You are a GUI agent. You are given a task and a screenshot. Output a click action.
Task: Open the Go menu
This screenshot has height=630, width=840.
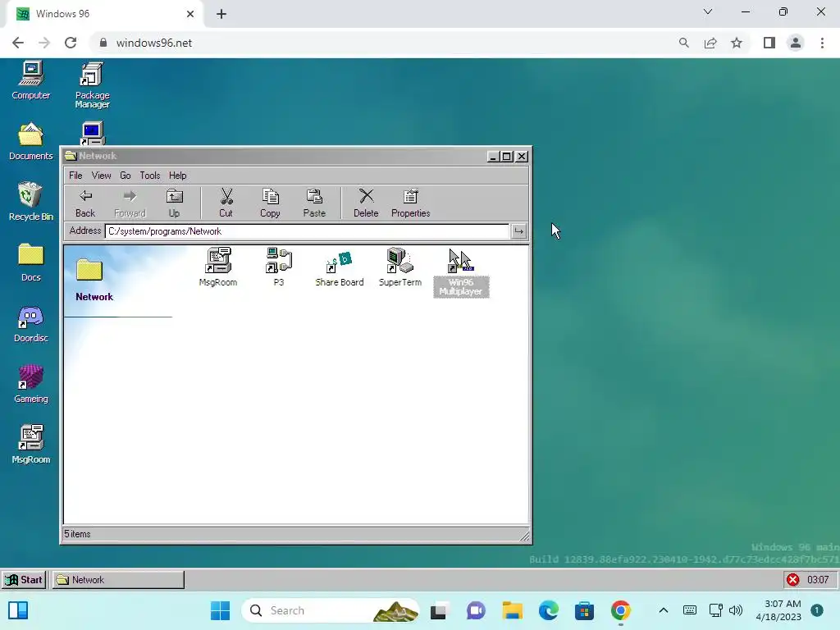126,176
